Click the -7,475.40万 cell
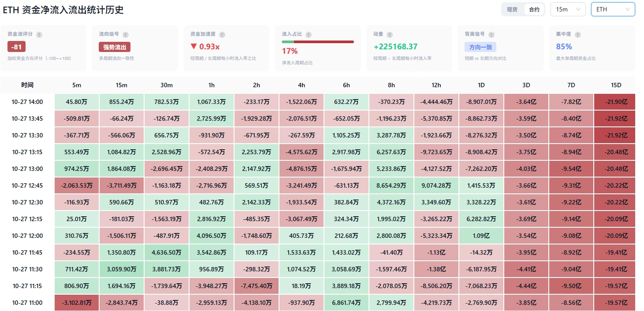644x311 pixels. tap(257, 286)
